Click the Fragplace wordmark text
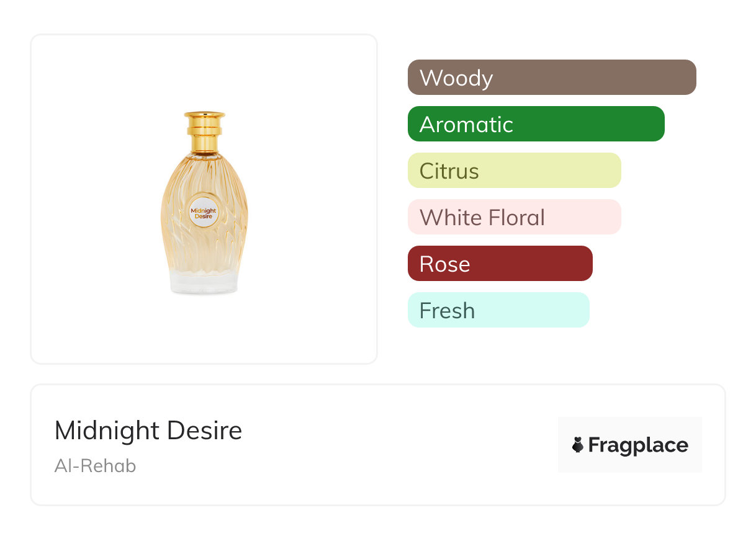This screenshot has height=536, width=756. click(x=638, y=445)
